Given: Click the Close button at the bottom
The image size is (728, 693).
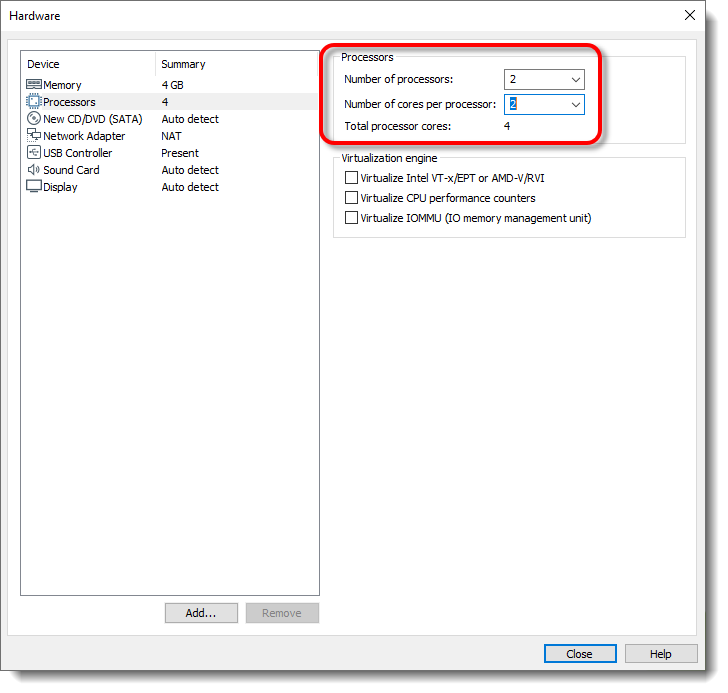Looking at the screenshot, I should tap(580, 654).
